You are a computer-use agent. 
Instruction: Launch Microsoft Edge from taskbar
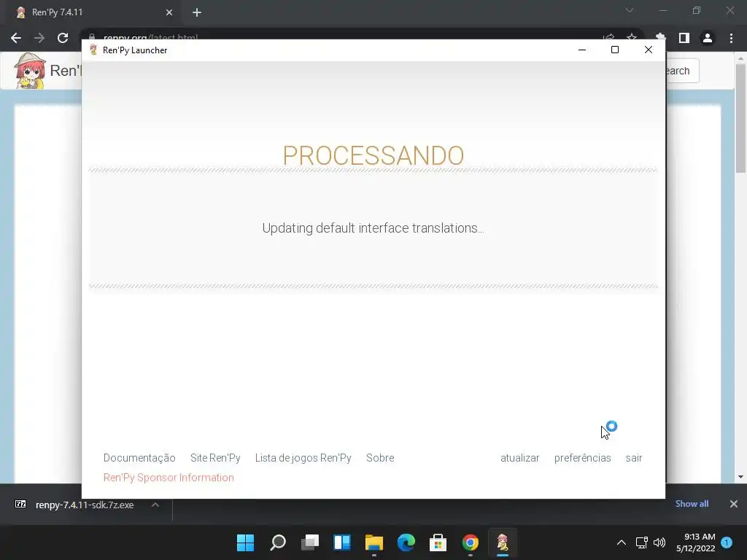406,542
